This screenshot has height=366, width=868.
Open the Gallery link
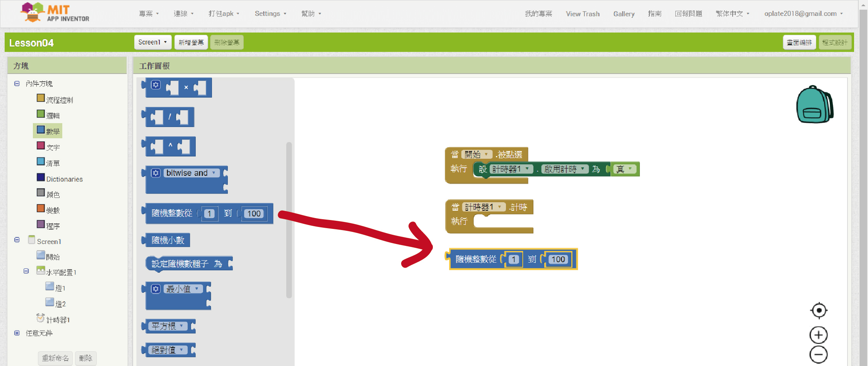click(624, 14)
